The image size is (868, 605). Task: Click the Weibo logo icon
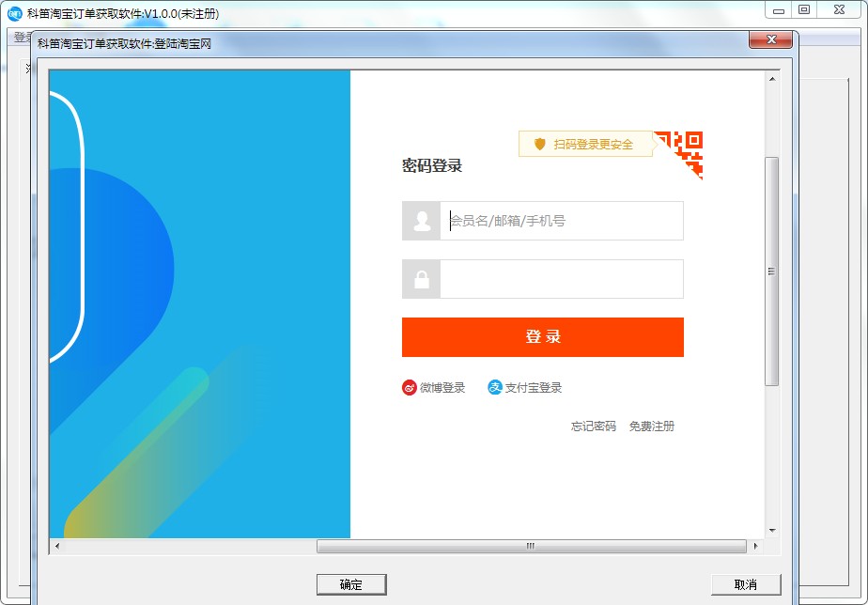(x=409, y=387)
